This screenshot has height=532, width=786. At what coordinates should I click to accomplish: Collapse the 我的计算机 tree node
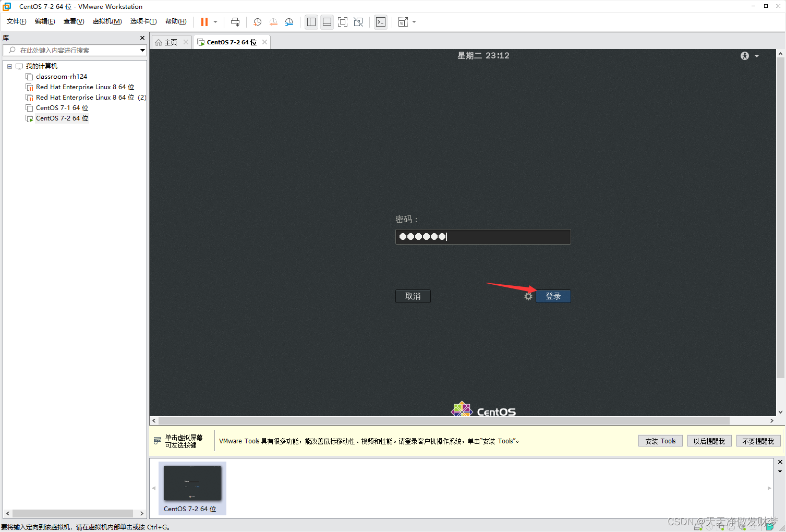[9, 66]
